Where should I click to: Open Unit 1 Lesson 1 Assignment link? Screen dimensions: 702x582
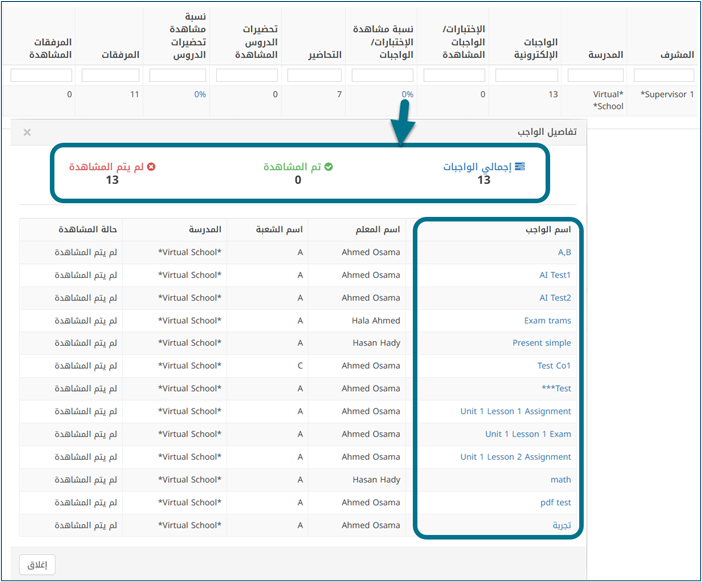[x=515, y=411]
